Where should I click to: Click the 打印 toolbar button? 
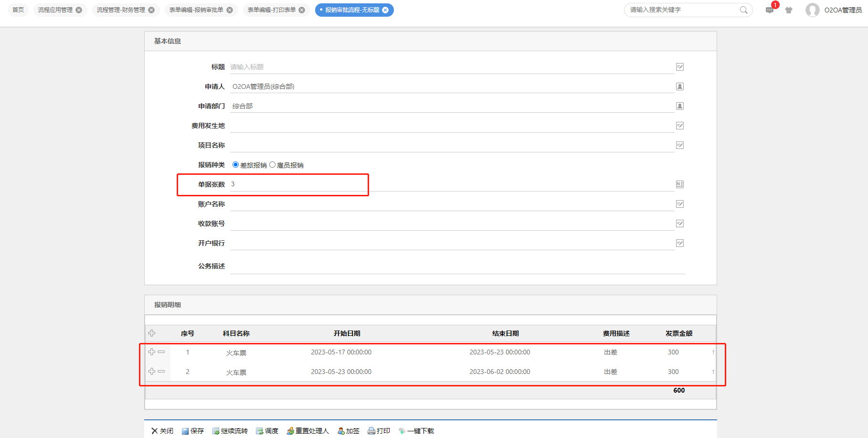[379, 431]
